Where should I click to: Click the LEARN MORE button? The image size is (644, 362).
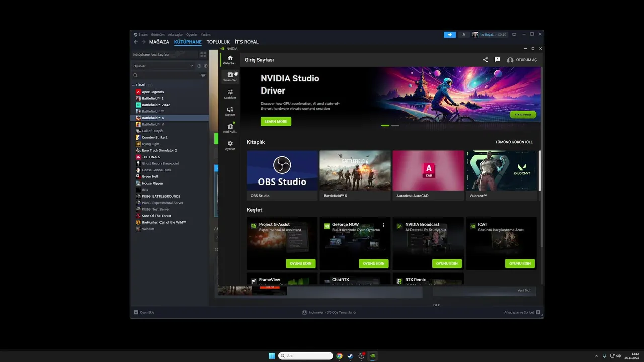pos(276,121)
